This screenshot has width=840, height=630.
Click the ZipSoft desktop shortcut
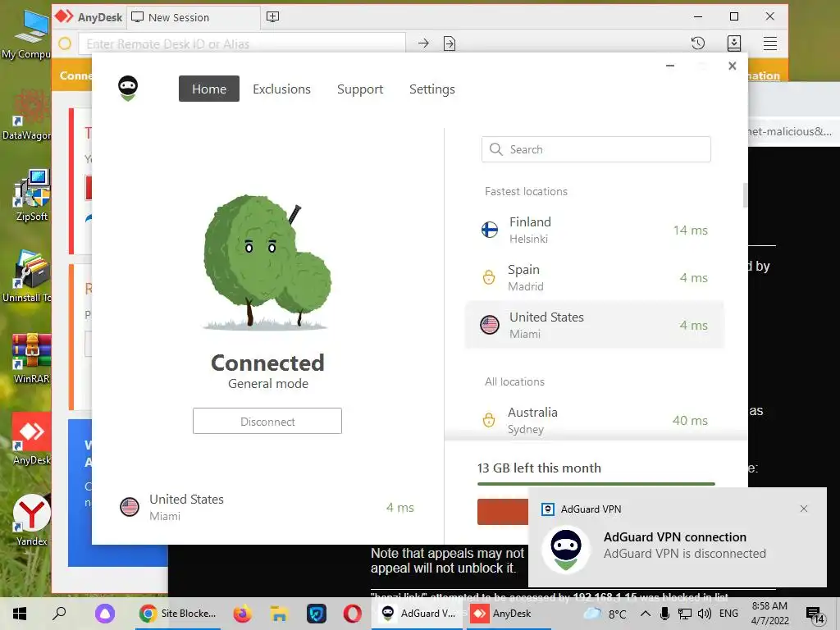[x=31, y=195]
